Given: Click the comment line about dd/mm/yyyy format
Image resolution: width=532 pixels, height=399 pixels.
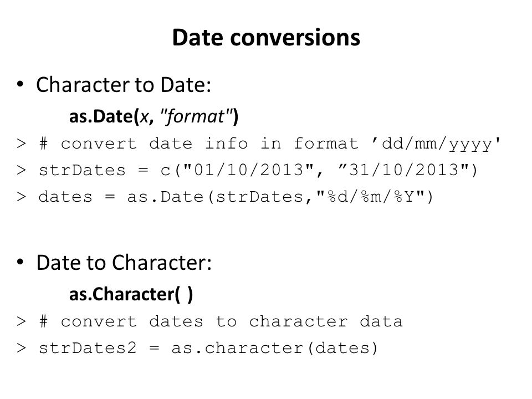Looking at the screenshot, I should (x=259, y=144).
